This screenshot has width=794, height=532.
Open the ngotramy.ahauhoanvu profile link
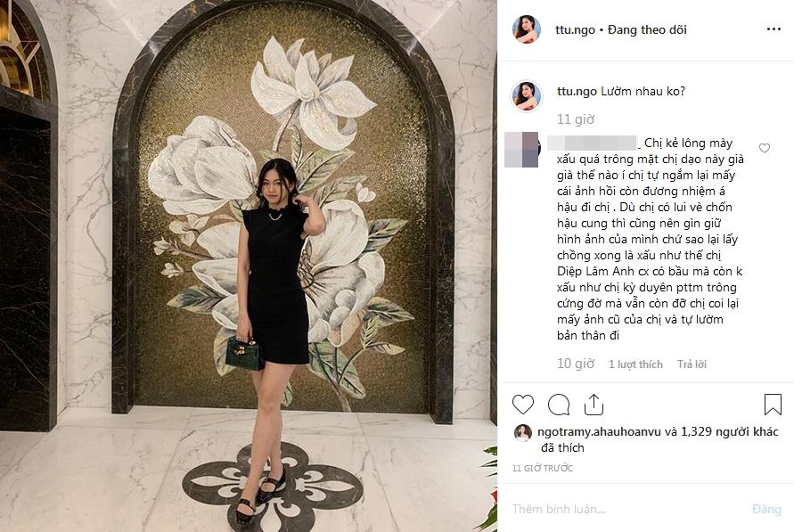pyautogui.click(x=599, y=432)
